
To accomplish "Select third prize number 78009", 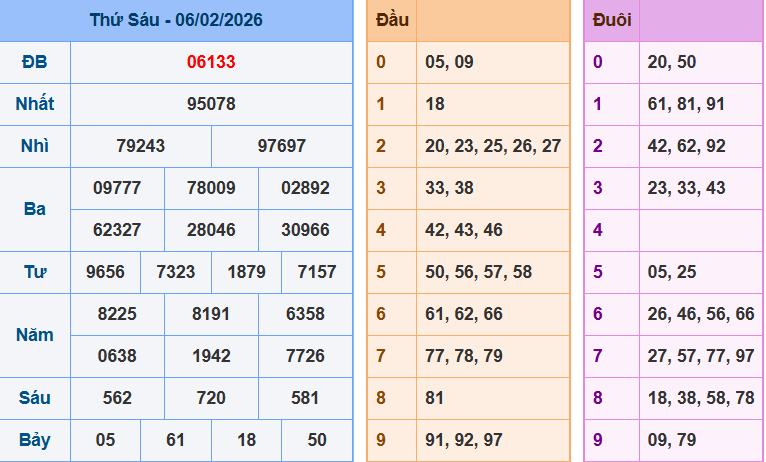I will coord(211,188).
